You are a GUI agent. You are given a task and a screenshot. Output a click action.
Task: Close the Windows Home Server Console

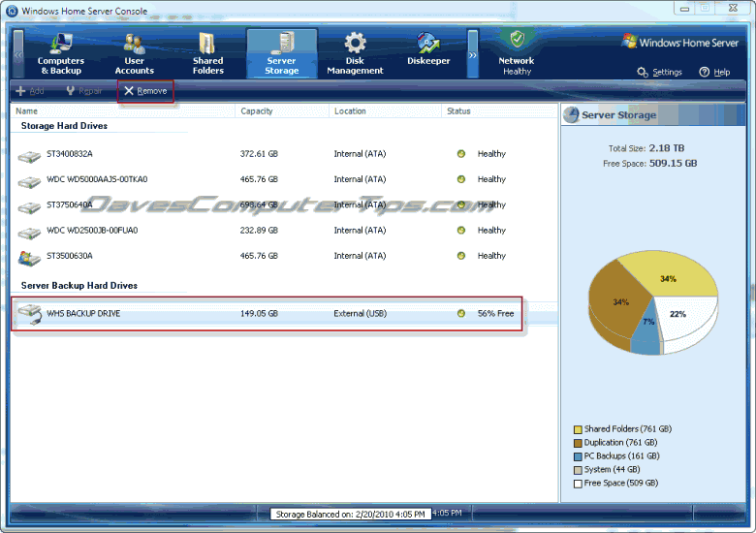click(x=733, y=8)
